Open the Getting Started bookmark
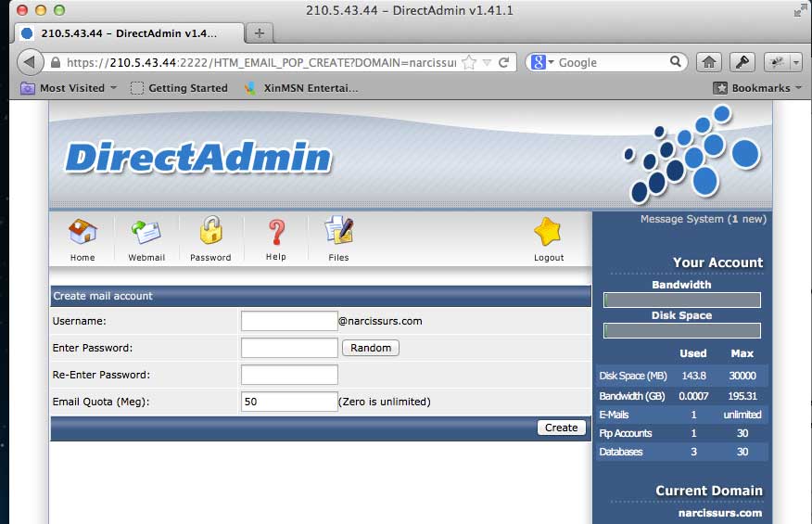The image size is (812, 524). pyautogui.click(x=179, y=88)
